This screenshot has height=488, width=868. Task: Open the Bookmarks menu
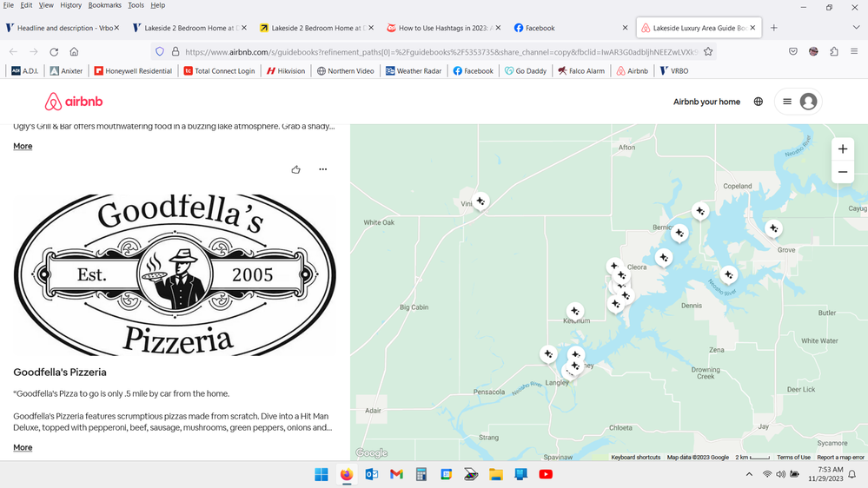104,5
